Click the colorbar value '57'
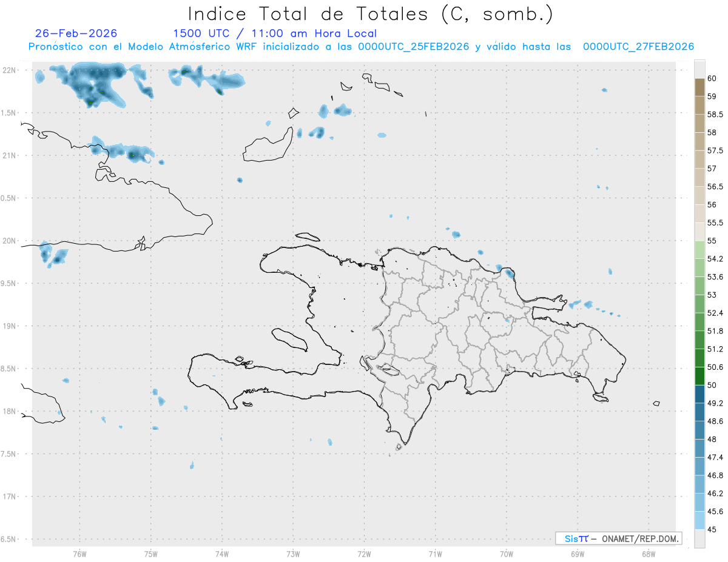 712,169
